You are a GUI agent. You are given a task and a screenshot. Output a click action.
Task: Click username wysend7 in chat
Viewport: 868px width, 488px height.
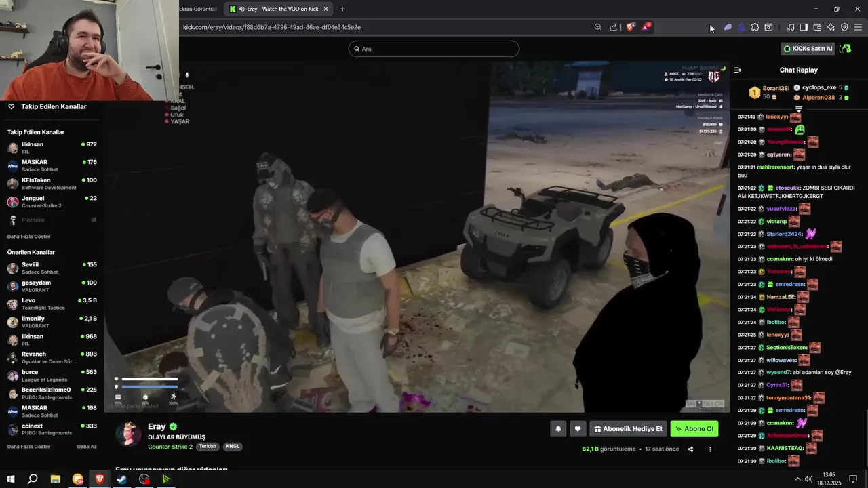(x=778, y=372)
